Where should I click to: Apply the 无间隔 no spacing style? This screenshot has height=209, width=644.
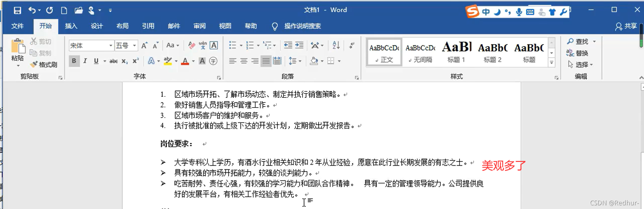click(420, 52)
